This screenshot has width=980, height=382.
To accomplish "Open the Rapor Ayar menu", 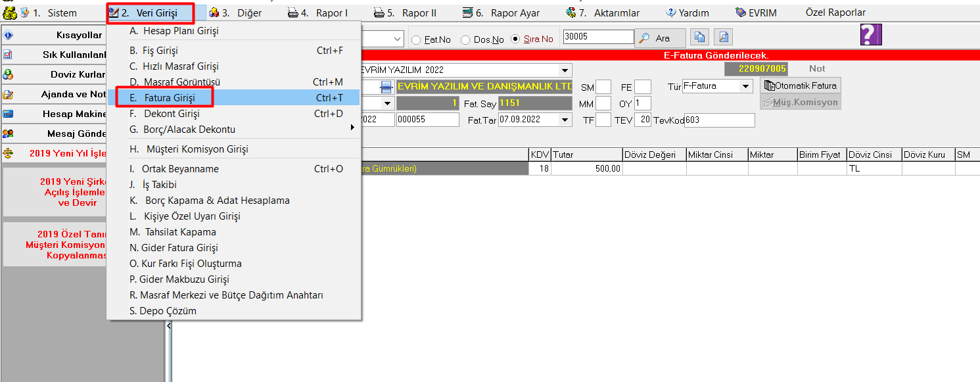I will (x=500, y=12).
